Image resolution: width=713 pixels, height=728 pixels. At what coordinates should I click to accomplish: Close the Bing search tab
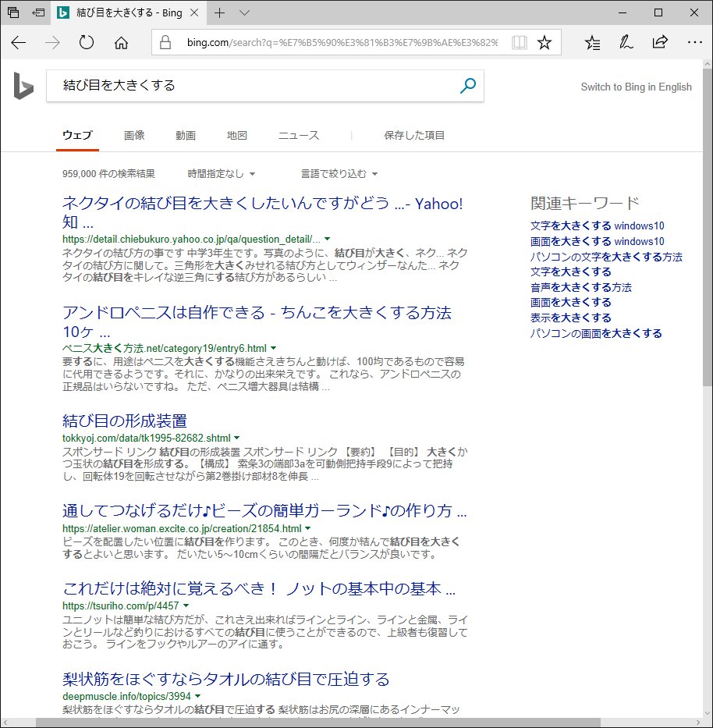[194, 13]
